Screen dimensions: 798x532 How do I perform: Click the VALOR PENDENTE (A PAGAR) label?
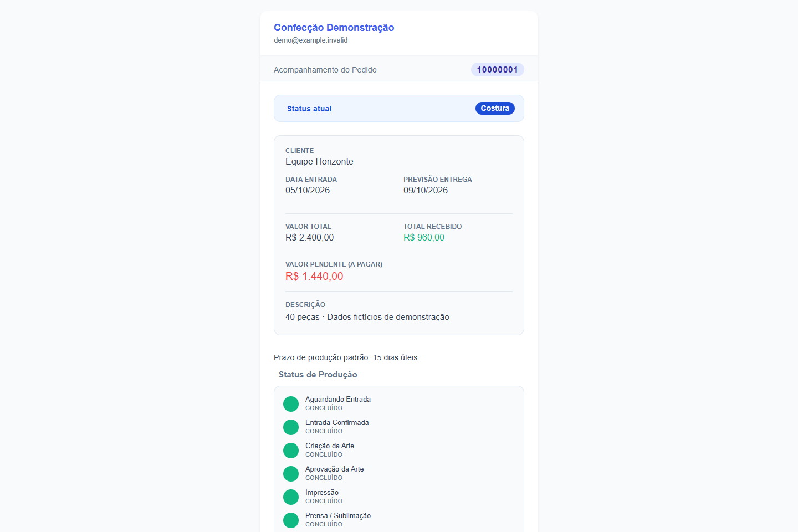point(334,264)
